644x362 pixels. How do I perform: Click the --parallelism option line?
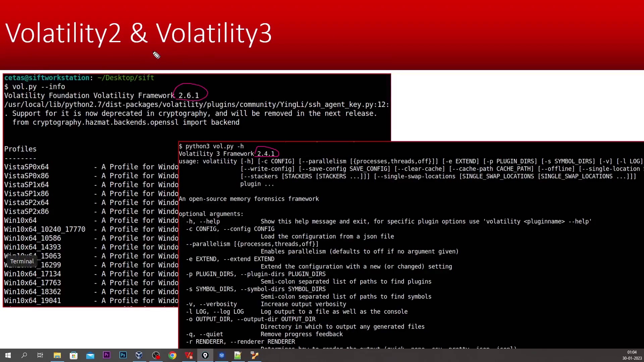[252, 244]
